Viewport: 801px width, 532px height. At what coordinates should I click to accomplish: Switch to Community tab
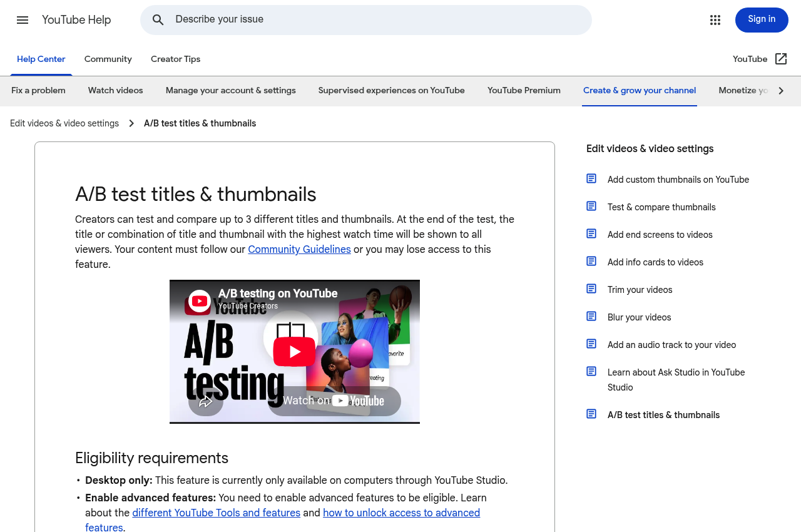tap(108, 59)
